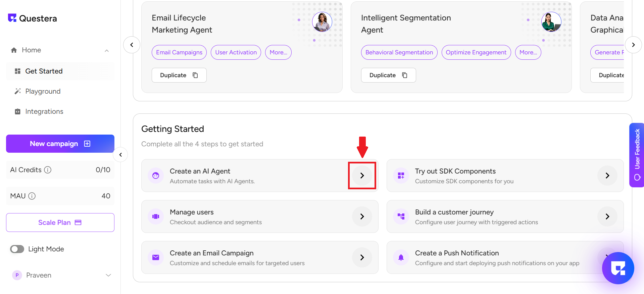Click the New campaign button
This screenshot has width=644, height=294.
click(x=60, y=144)
